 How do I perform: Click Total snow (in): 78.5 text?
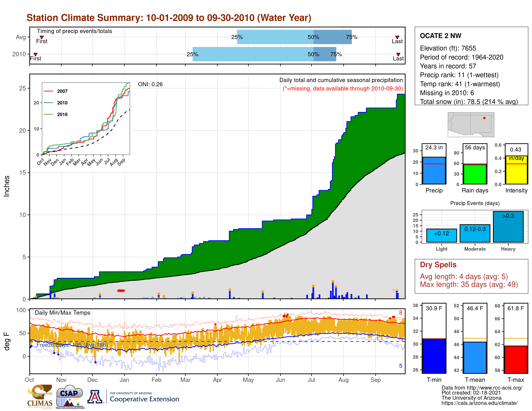[x=469, y=102]
